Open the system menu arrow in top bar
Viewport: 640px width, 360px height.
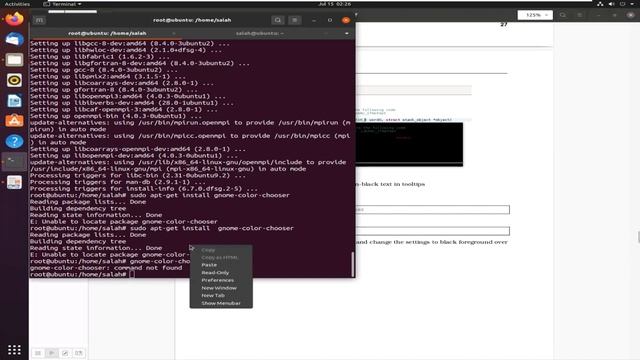coord(633,4)
